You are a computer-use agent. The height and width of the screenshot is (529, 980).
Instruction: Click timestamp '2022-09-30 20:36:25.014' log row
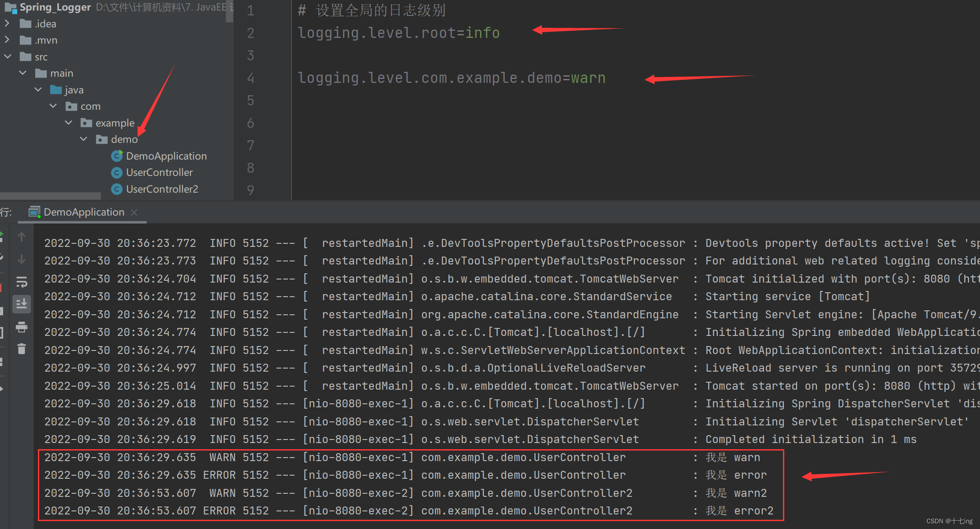tap(120, 386)
